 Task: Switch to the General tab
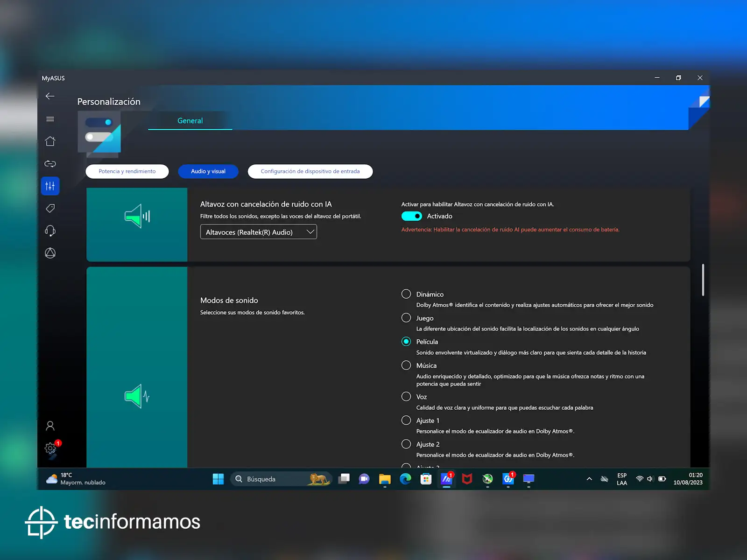[190, 120]
